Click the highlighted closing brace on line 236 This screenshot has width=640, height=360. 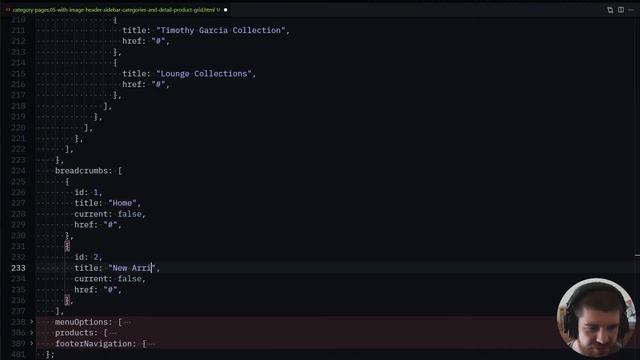click(x=67, y=300)
